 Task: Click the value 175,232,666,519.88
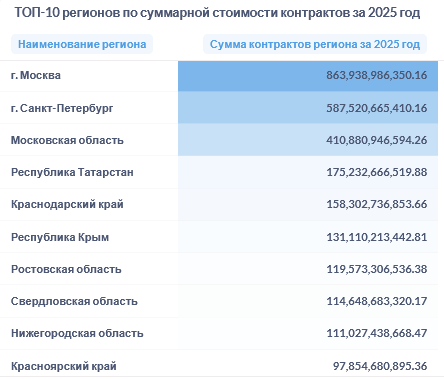(377, 172)
